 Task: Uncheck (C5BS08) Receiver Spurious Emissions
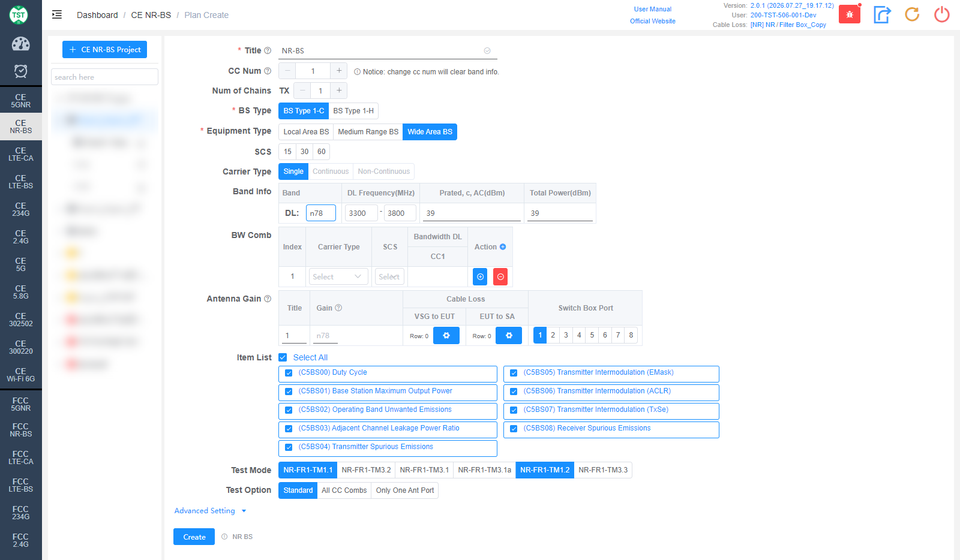point(514,429)
